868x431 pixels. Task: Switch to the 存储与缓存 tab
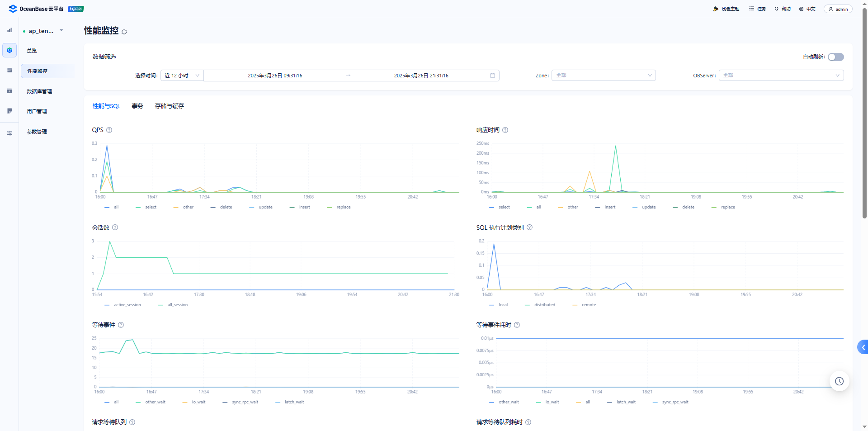tap(169, 106)
